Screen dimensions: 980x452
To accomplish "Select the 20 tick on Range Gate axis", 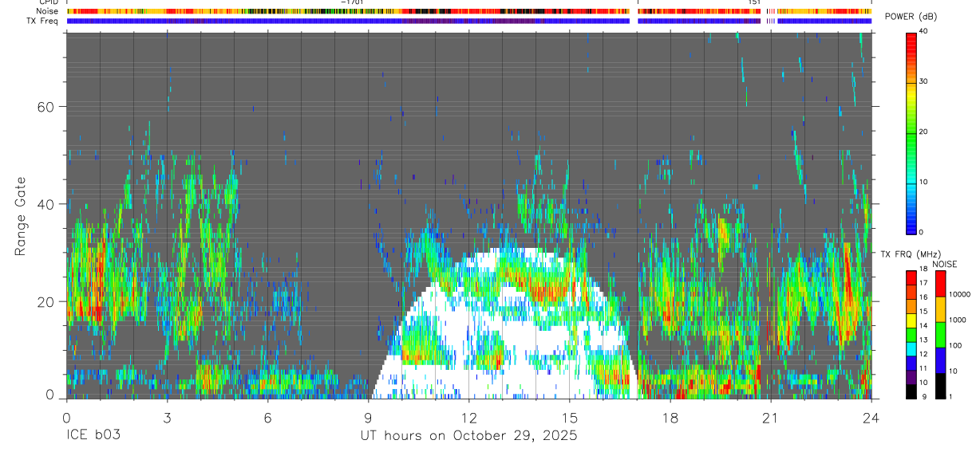I will (x=44, y=301).
